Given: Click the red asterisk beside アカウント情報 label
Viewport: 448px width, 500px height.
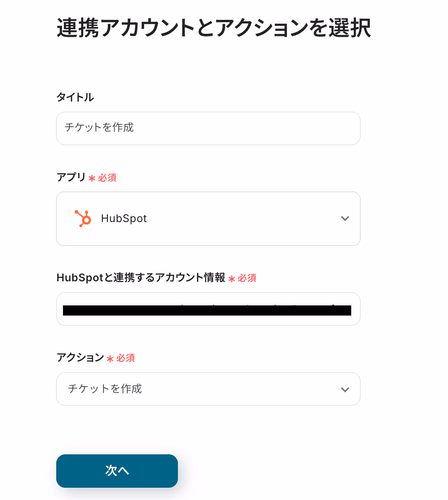Looking at the screenshot, I should (x=232, y=279).
